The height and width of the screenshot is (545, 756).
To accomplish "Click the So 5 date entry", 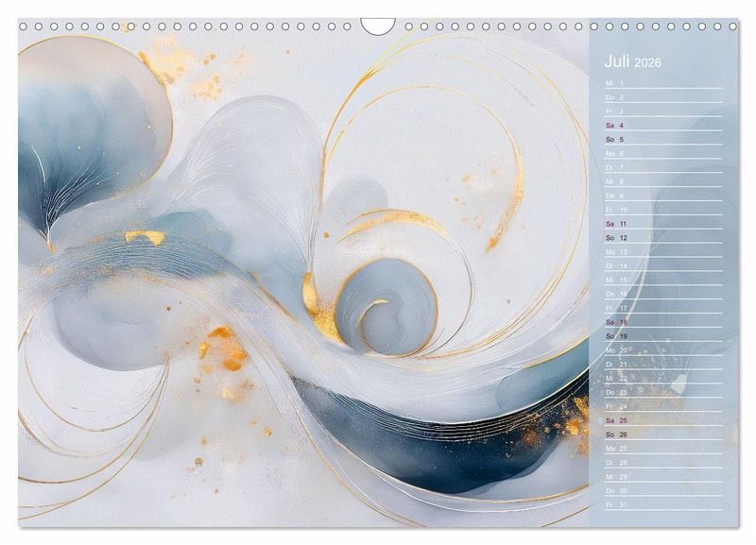I will pyautogui.click(x=661, y=140).
